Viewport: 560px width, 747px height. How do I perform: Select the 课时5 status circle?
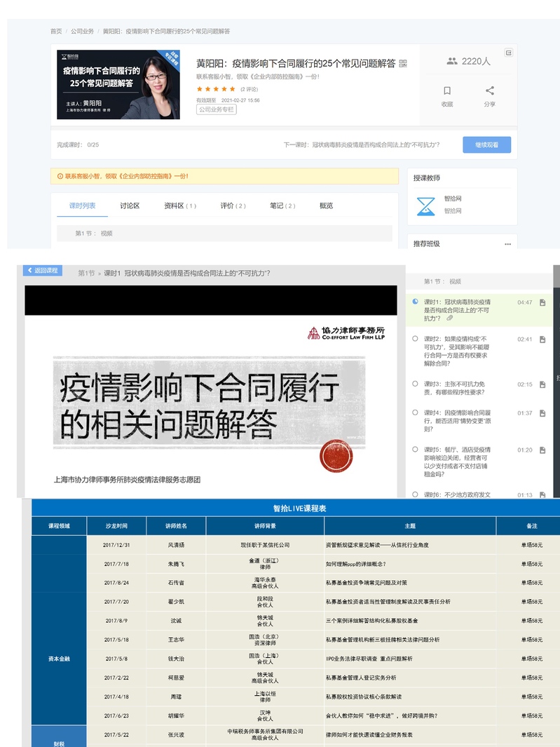pos(415,449)
